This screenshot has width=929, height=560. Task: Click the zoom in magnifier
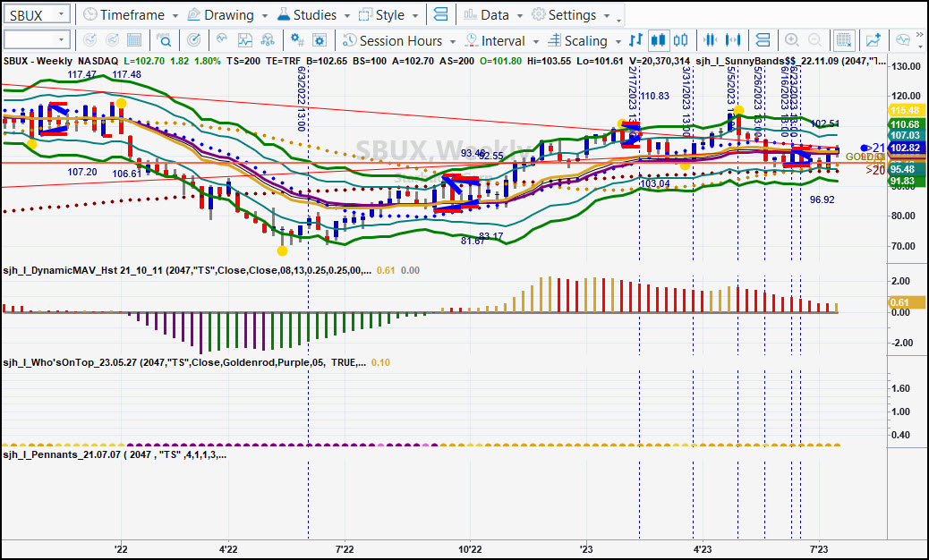click(x=791, y=40)
